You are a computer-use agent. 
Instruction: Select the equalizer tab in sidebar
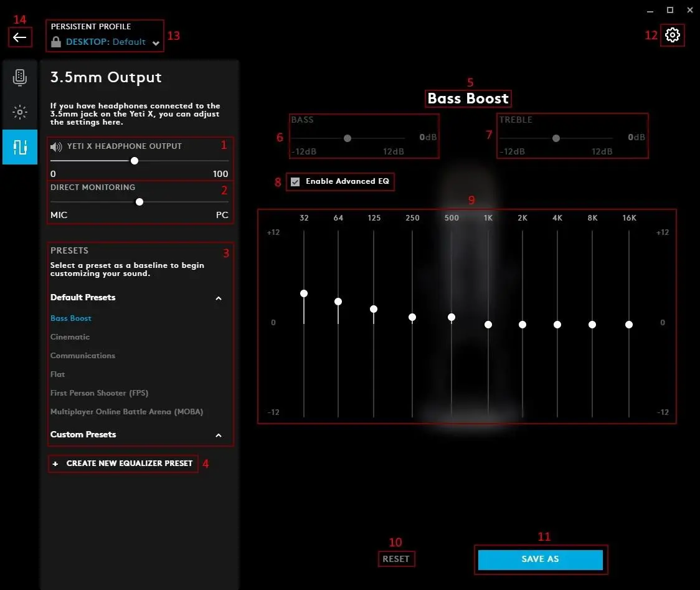click(20, 147)
